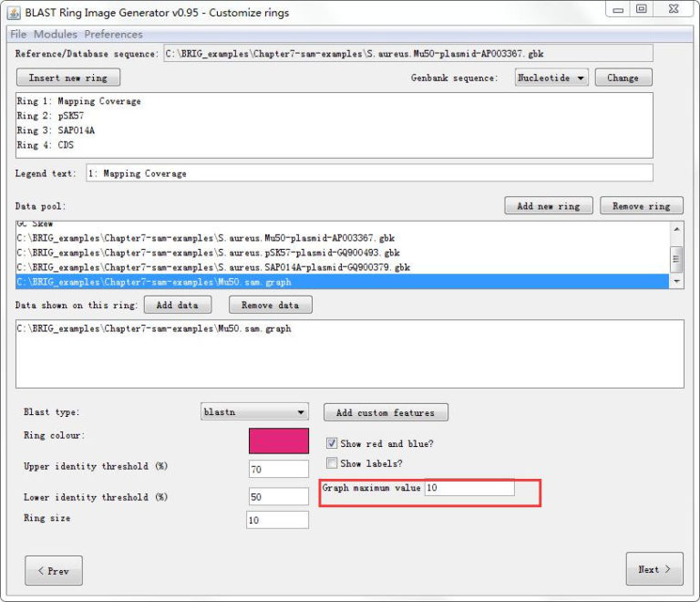Click the Ring size input field
This screenshot has width=700, height=602.
277,520
